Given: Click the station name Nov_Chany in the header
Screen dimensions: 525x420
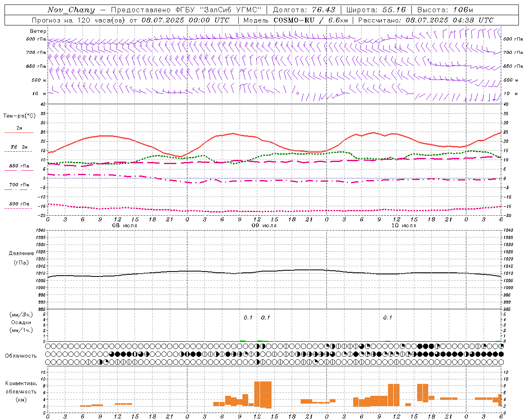Looking at the screenshot, I should pyautogui.click(x=71, y=10).
